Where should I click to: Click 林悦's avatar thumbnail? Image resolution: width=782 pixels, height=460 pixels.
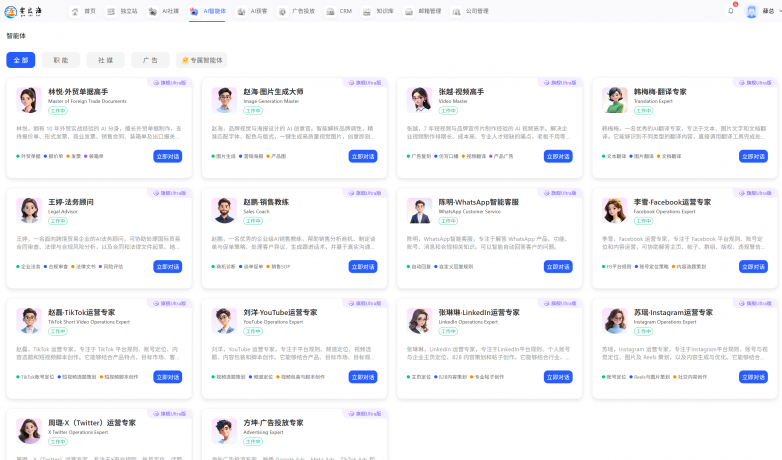click(29, 100)
